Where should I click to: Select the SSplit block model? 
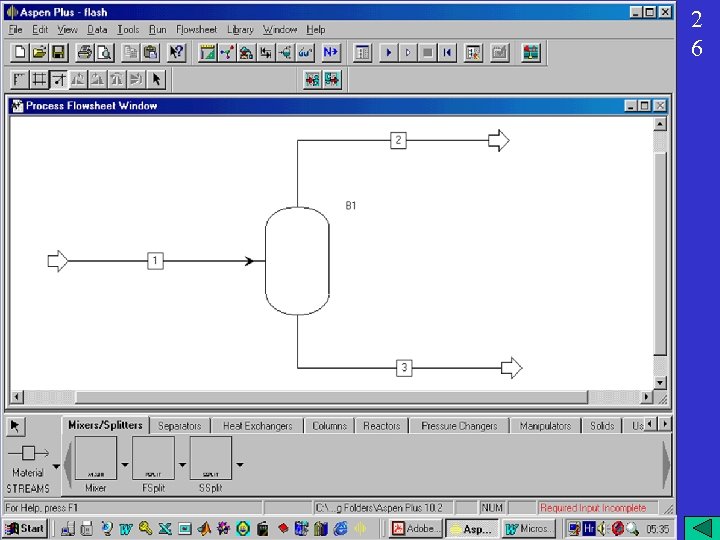pos(211,458)
